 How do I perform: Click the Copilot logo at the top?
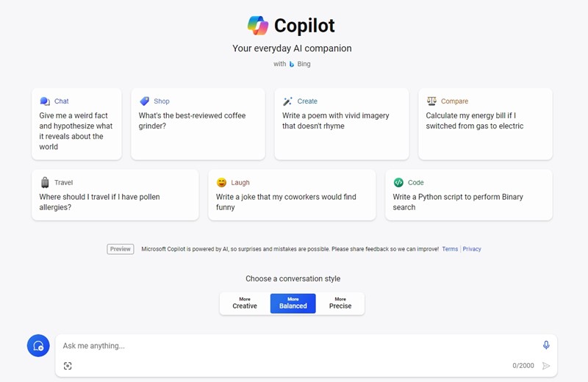[258, 26]
